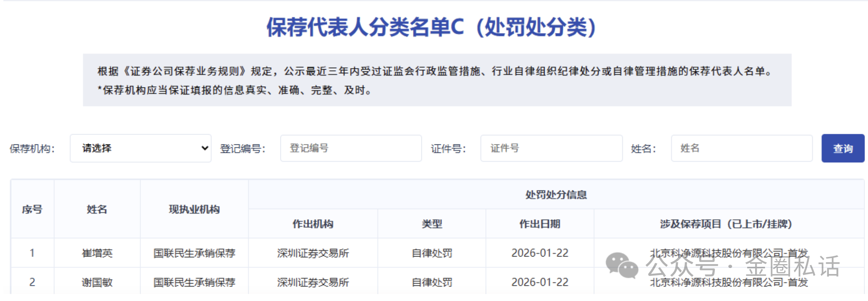Image resolution: width=868 pixels, height=301 pixels.
Task: Click the 登记编号 input field
Action: point(350,148)
